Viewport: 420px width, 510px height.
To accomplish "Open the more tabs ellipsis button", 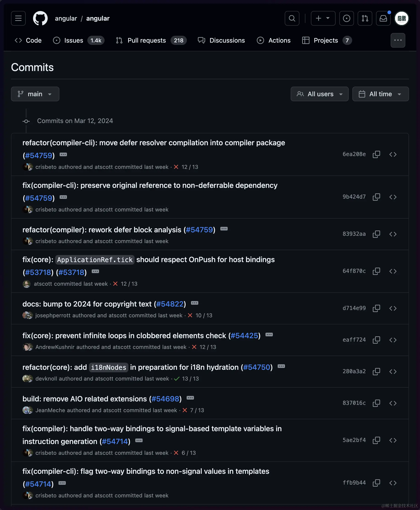I will 398,40.
